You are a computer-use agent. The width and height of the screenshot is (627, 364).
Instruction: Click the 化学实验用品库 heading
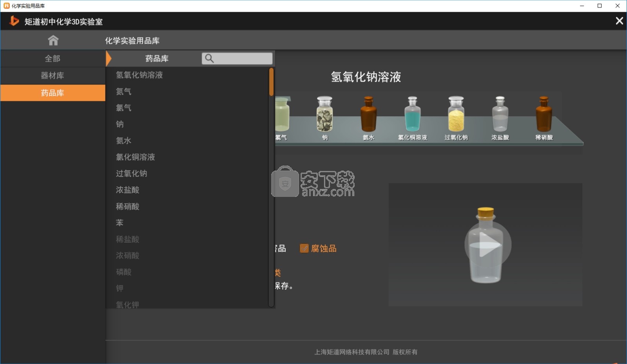click(x=132, y=40)
